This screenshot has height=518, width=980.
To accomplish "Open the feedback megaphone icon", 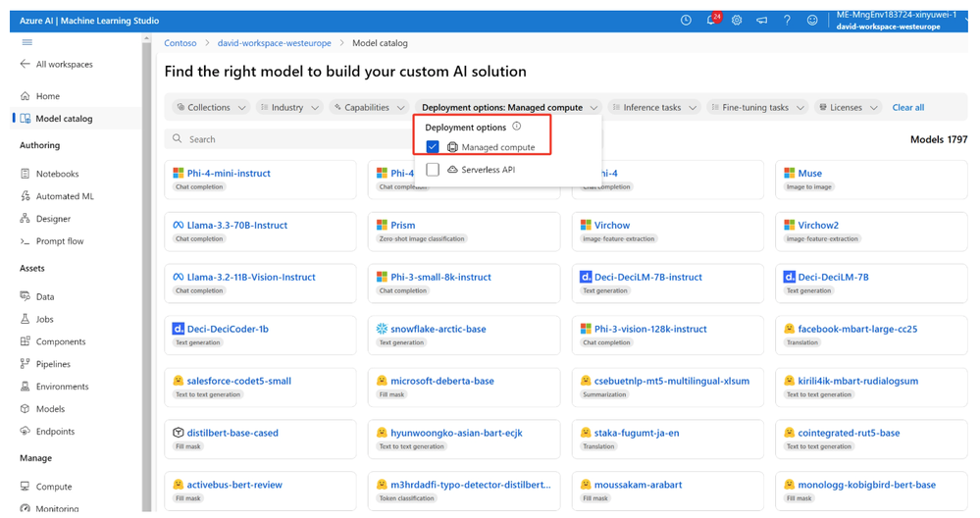I will pyautogui.click(x=762, y=20).
